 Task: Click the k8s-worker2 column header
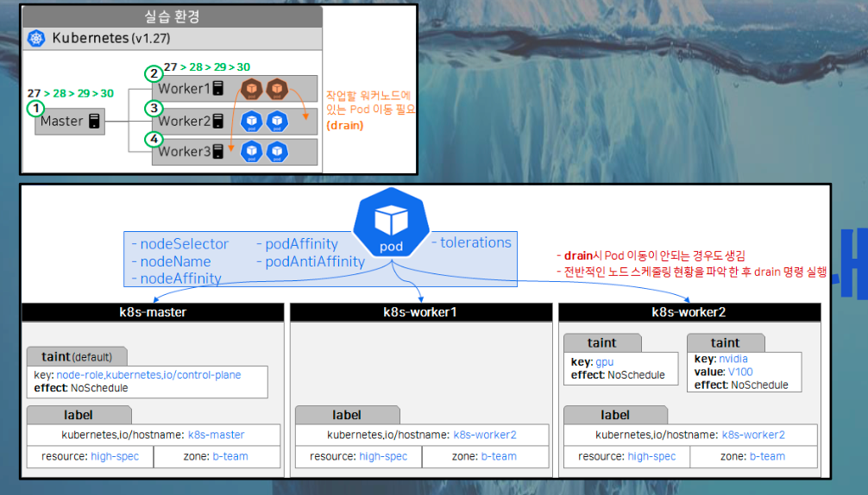pyautogui.click(x=689, y=312)
